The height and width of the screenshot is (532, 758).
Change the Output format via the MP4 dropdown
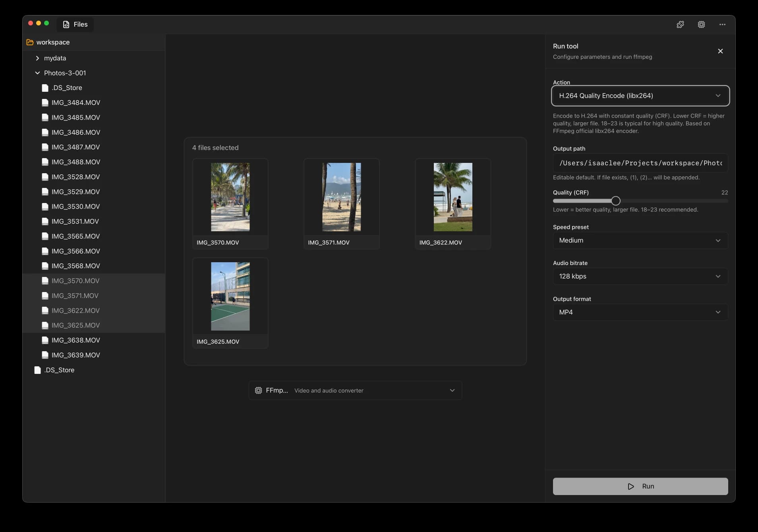pyautogui.click(x=640, y=312)
